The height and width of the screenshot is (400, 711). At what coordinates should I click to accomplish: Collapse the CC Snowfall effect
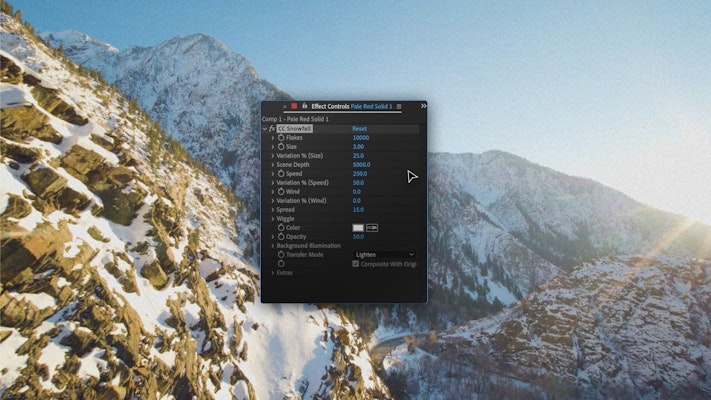tap(265, 129)
